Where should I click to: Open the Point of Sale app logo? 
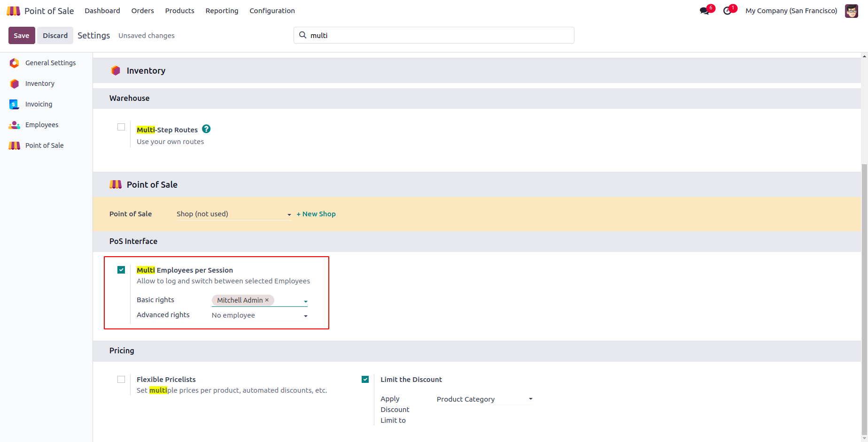tap(14, 11)
